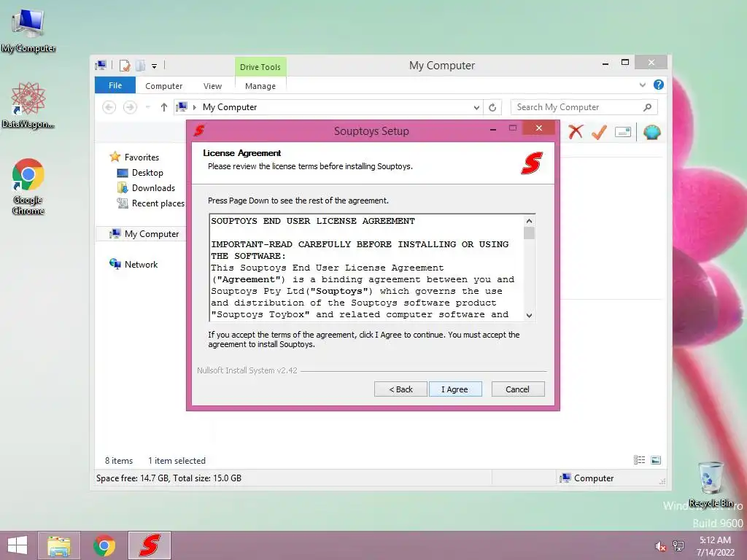The width and height of the screenshot is (747, 560).
Task: Click the network tray icon
Action: point(678,546)
